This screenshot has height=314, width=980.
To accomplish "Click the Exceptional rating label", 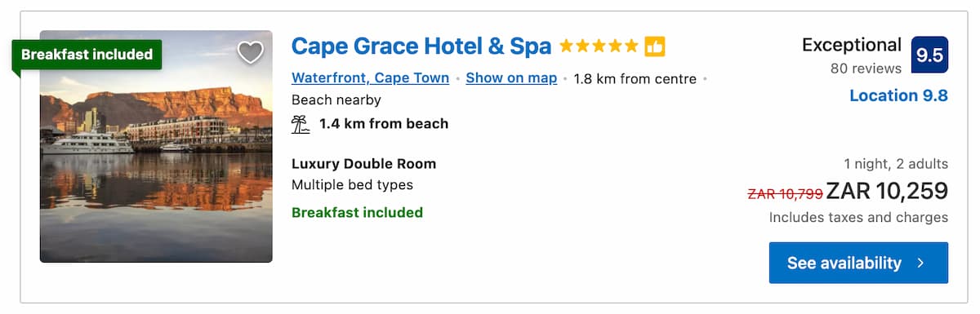I will click(x=852, y=45).
